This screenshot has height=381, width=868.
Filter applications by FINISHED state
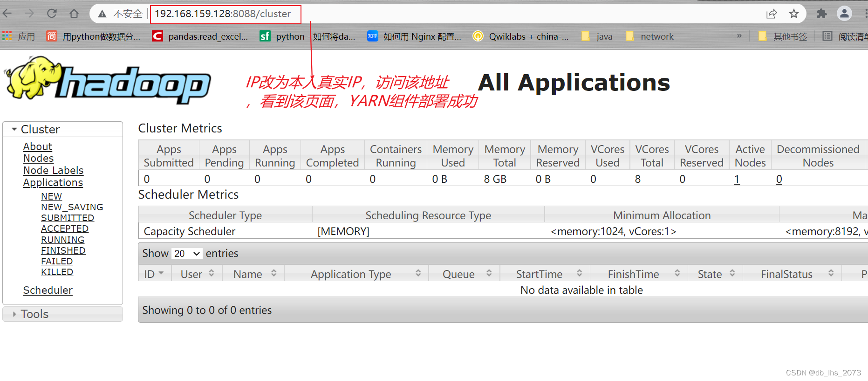(x=63, y=250)
